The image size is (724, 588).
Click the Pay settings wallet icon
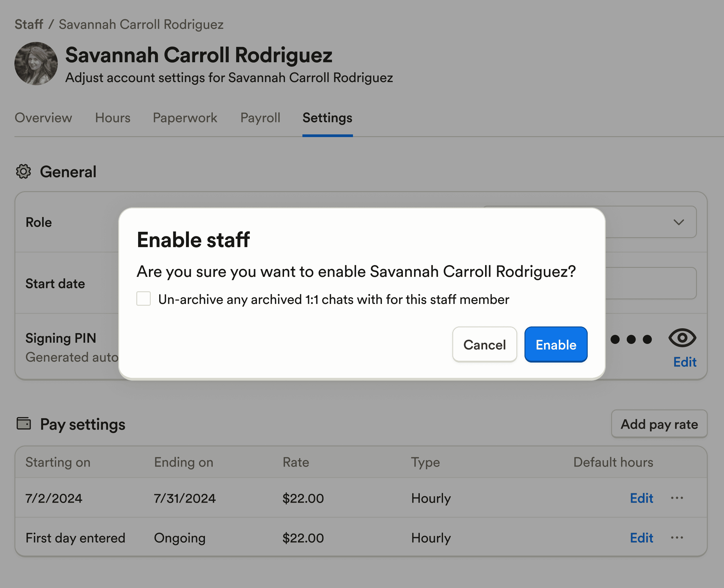[x=23, y=423]
